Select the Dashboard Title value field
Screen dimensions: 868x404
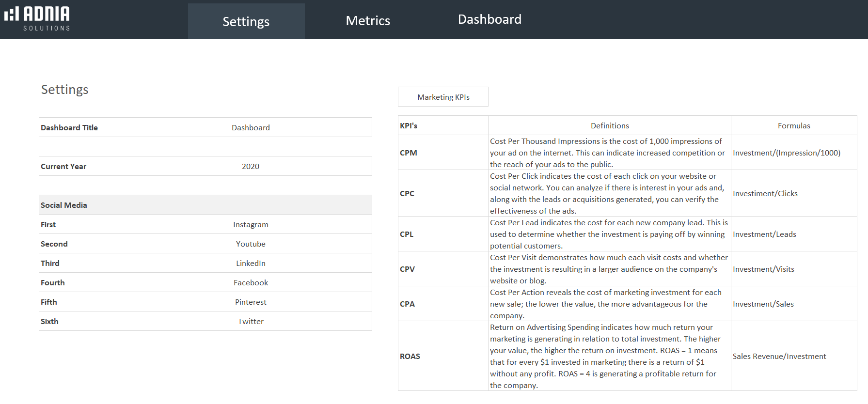click(251, 127)
